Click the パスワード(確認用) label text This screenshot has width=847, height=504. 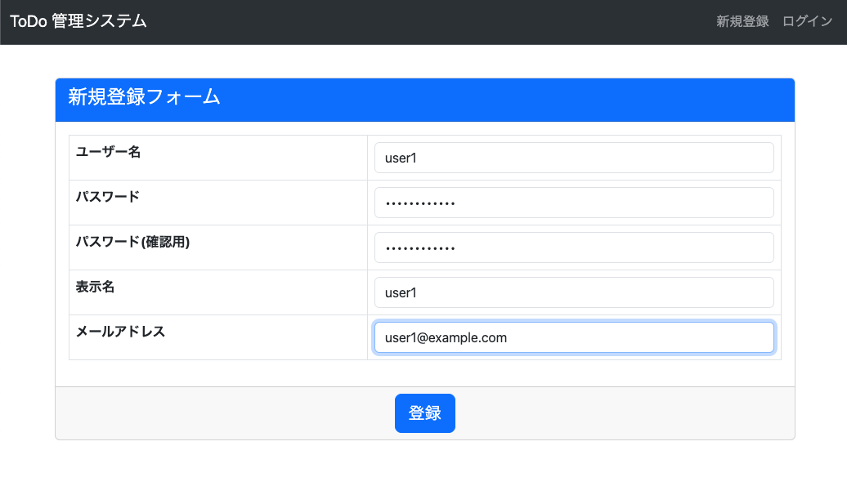[132, 242]
